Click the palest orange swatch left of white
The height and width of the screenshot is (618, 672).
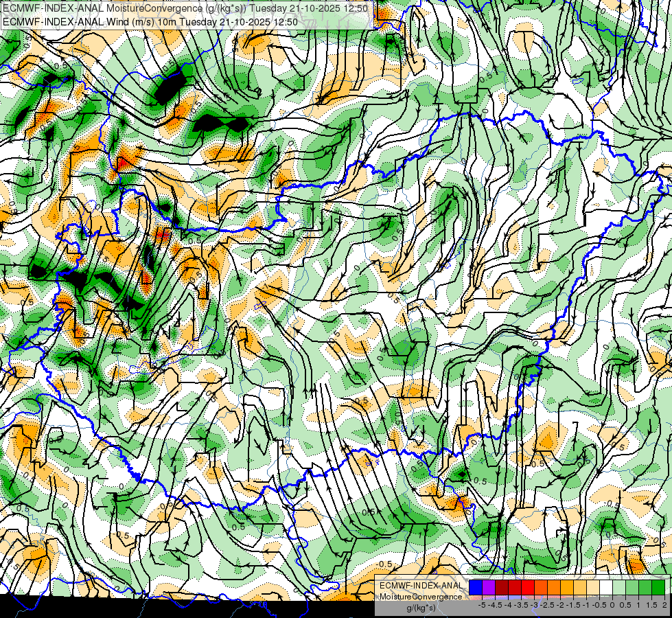[593, 588]
